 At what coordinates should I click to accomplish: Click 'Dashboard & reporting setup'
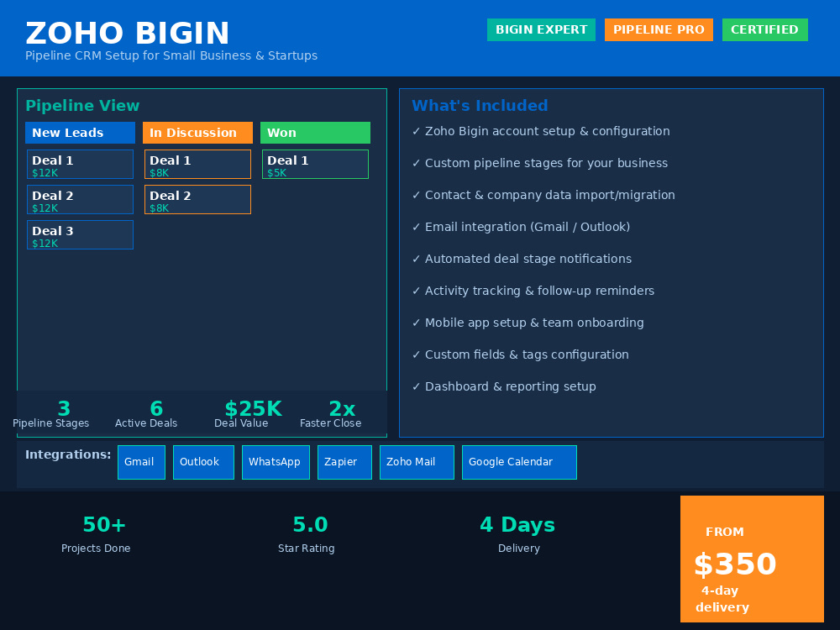tap(511, 386)
